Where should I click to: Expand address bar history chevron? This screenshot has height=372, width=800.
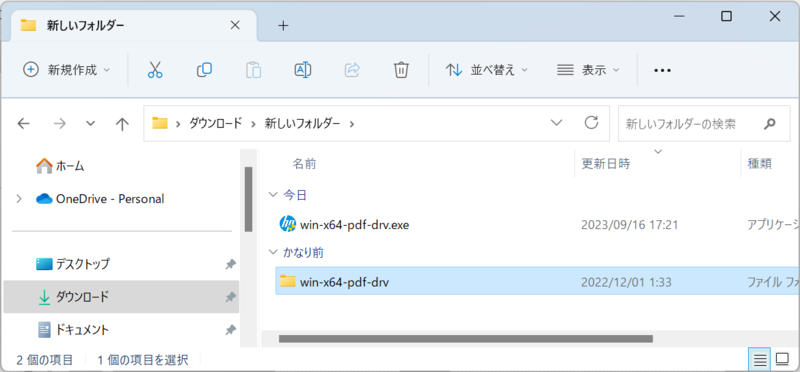557,122
